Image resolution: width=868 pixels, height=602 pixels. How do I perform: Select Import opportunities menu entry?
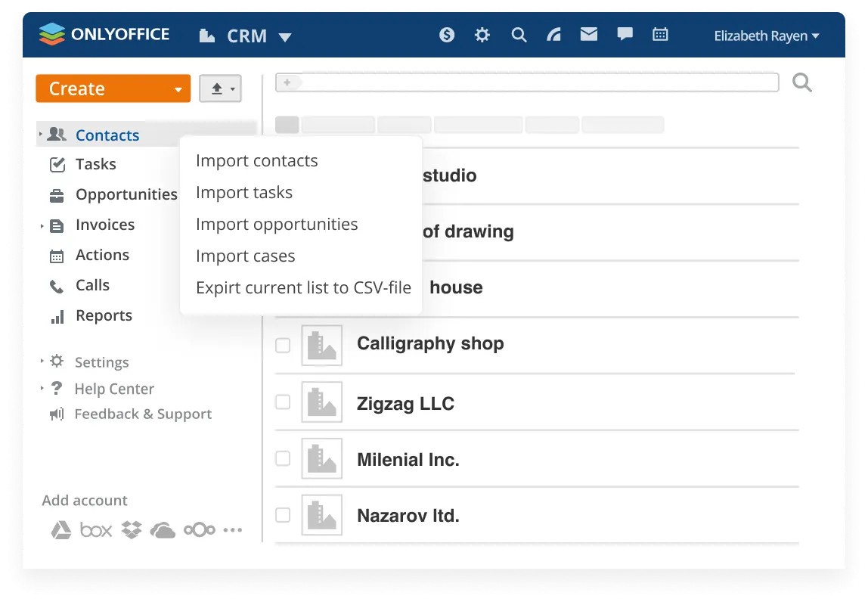coord(277,225)
